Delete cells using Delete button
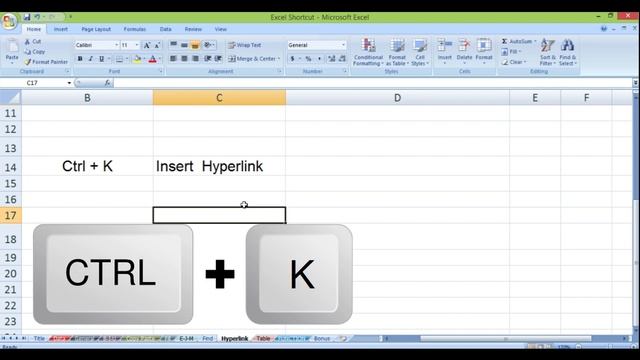The height and width of the screenshot is (360, 640). (464, 51)
